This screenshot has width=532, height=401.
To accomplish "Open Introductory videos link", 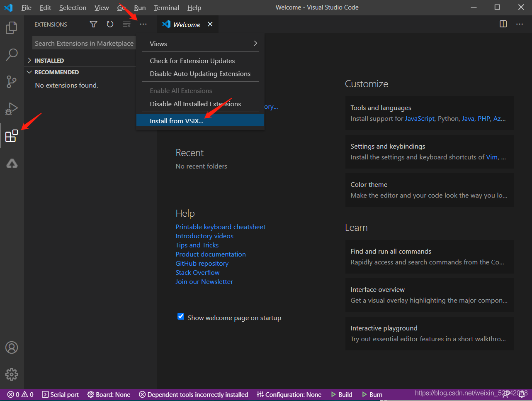I will [x=204, y=236].
